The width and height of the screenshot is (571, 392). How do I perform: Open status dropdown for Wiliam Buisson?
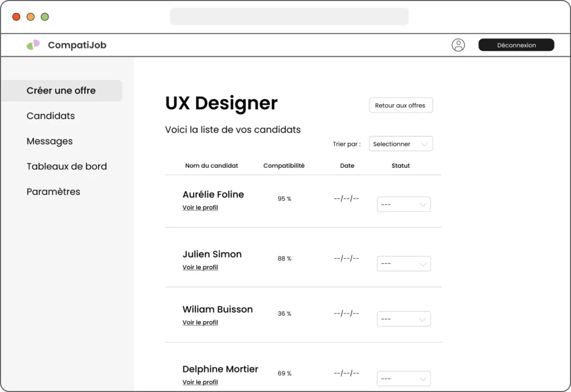[x=404, y=319]
